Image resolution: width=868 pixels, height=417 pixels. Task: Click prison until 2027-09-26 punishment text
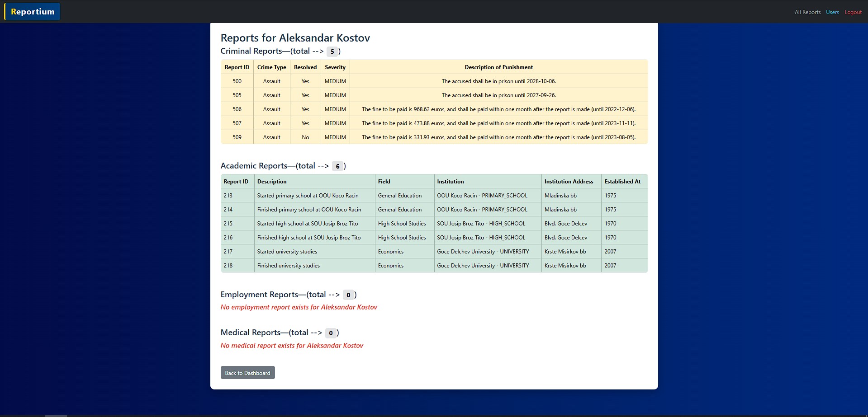499,95
